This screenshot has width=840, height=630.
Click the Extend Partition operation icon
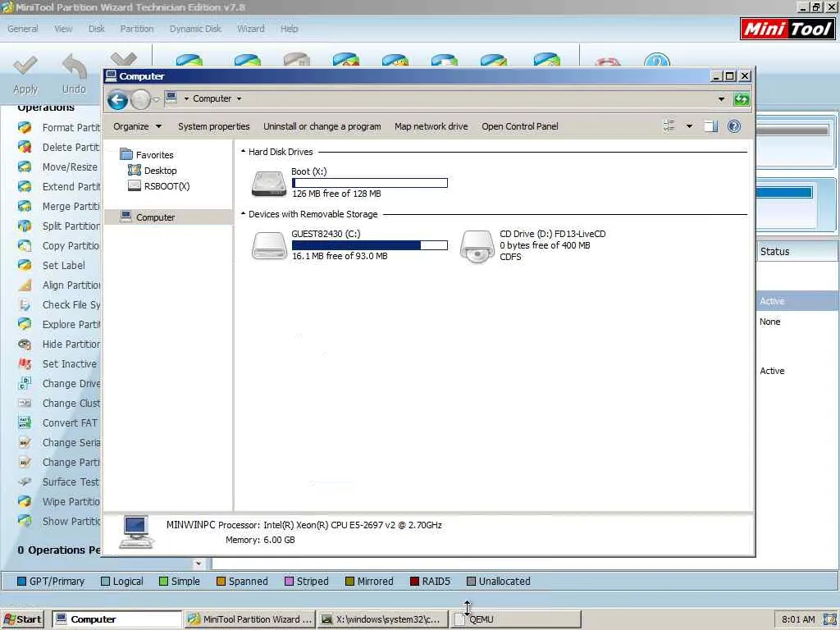25,186
